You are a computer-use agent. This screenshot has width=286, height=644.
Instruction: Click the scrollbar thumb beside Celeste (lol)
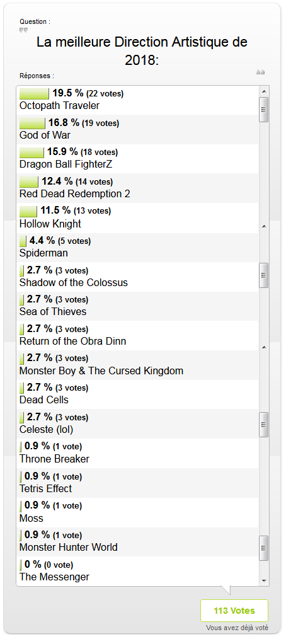point(264,425)
